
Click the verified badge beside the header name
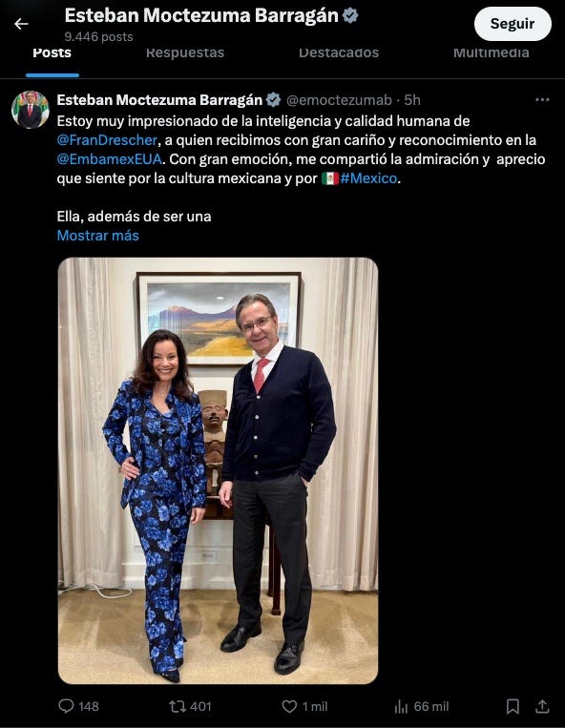coord(350,16)
